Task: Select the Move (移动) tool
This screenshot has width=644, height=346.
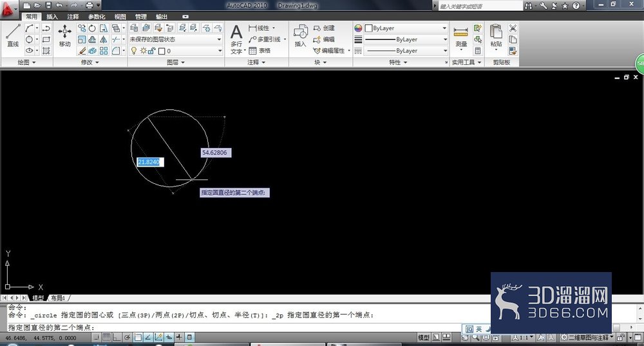Action: point(65,35)
